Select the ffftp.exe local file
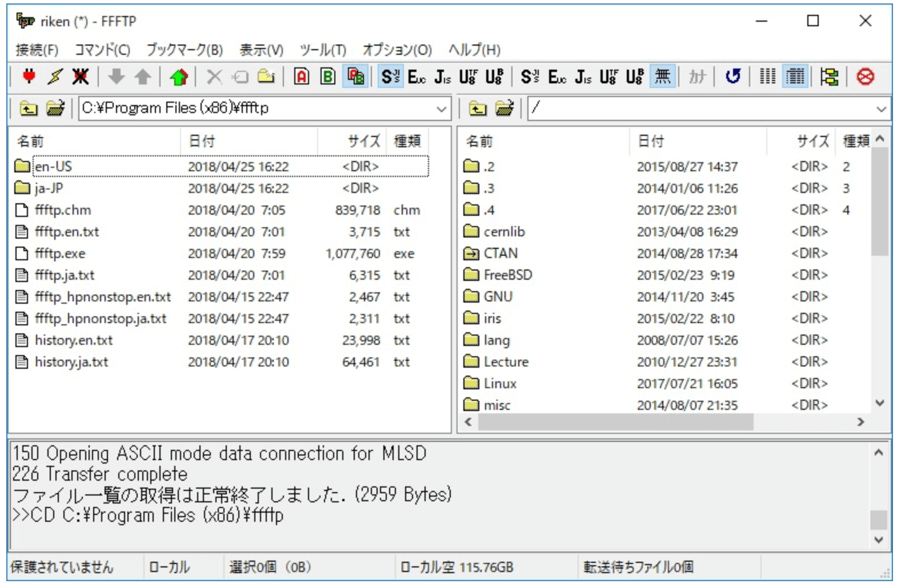This screenshot has height=588, width=897. (60, 253)
